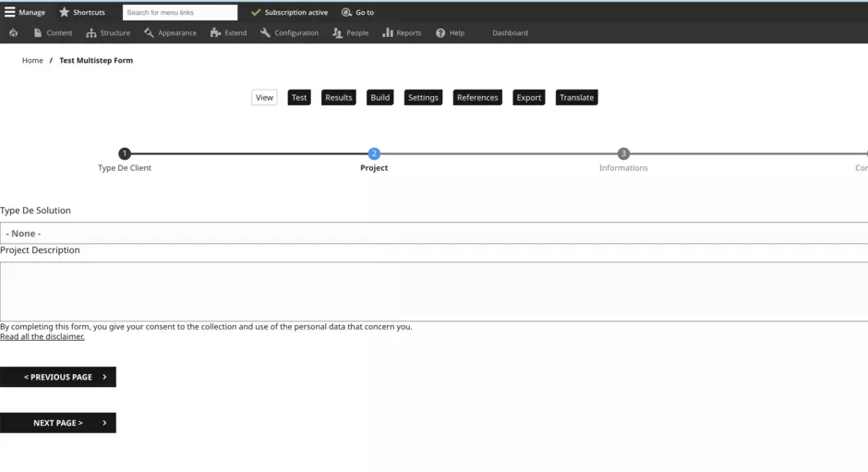Image resolution: width=868 pixels, height=472 pixels.
Task: Click the Drupal home icon in admin toolbar
Action: tap(13, 32)
